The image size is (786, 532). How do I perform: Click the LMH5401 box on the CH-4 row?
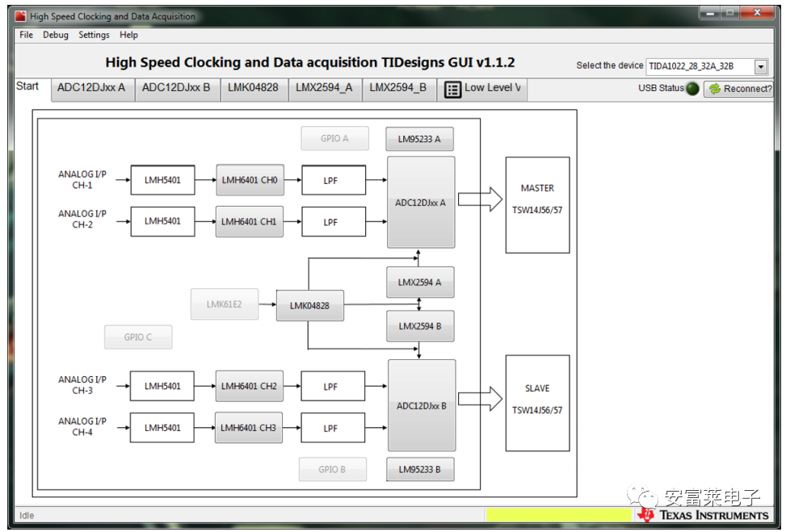(x=162, y=427)
